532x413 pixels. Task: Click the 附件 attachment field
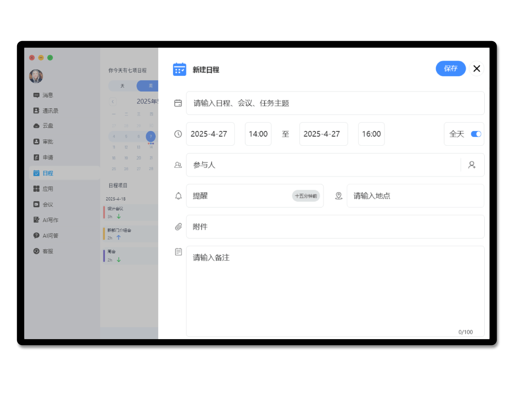tap(335, 227)
